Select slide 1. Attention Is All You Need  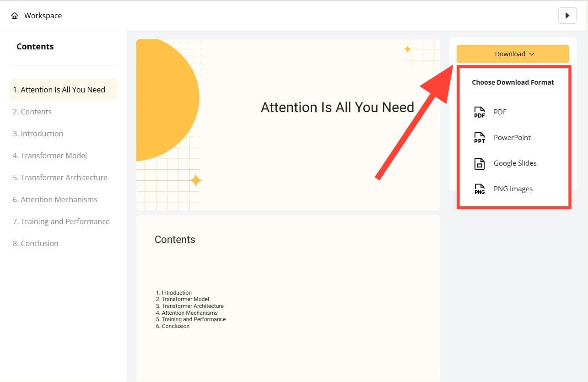63,90
